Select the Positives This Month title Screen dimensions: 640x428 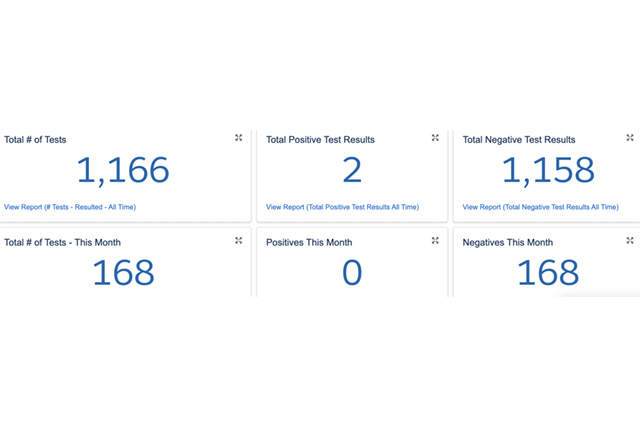click(309, 242)
